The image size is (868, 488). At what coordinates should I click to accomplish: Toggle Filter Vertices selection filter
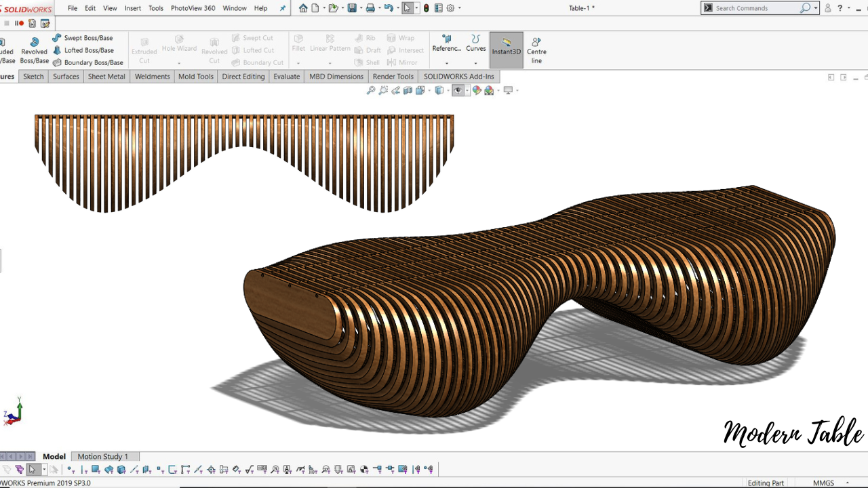coord(70,469)
